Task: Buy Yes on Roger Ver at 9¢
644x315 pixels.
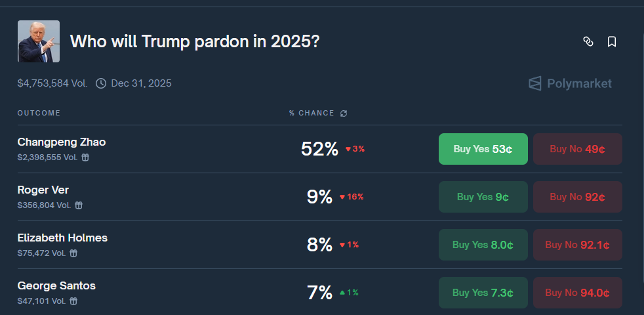Action: click(x=483, y=197)
